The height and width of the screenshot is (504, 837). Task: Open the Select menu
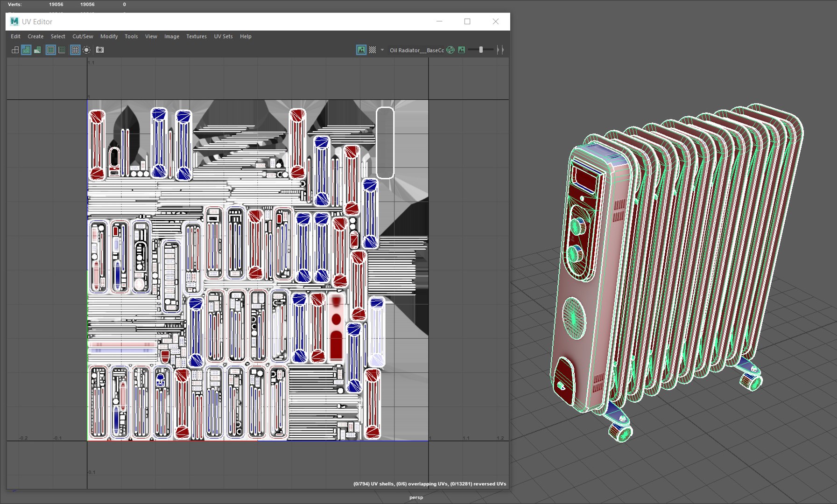(58, 36)
